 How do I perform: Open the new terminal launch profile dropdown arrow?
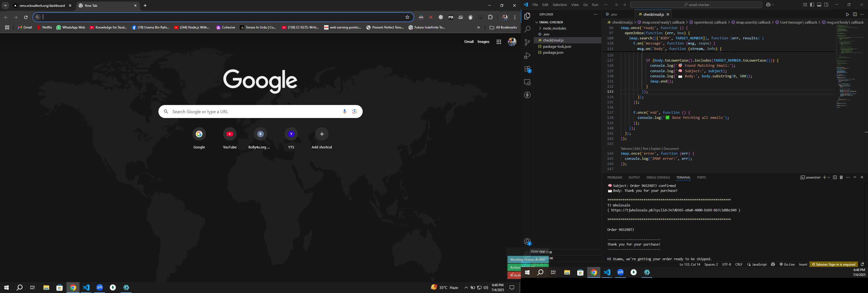[x=829, y=177]
